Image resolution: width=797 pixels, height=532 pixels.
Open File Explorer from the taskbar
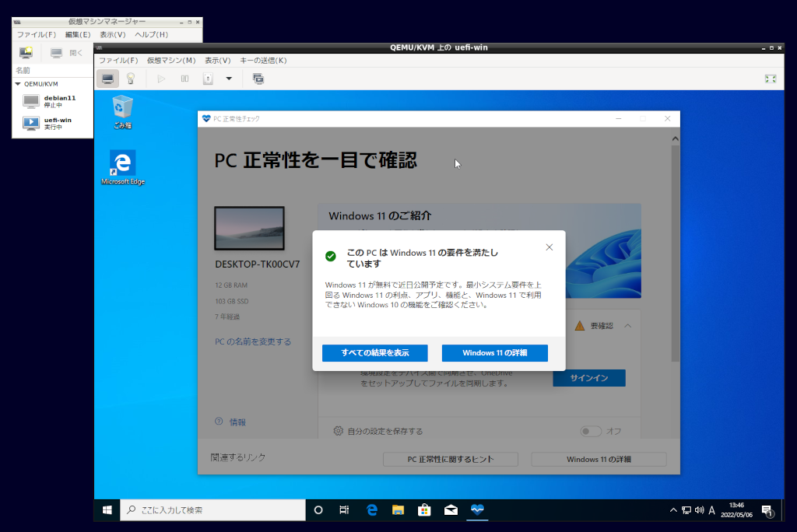click(398, 510)
